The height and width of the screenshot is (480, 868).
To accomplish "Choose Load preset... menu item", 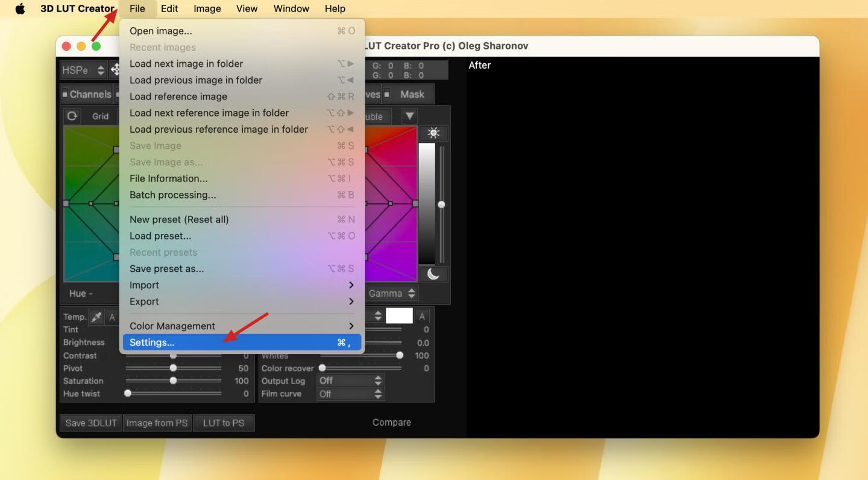I will pos(242,236).
